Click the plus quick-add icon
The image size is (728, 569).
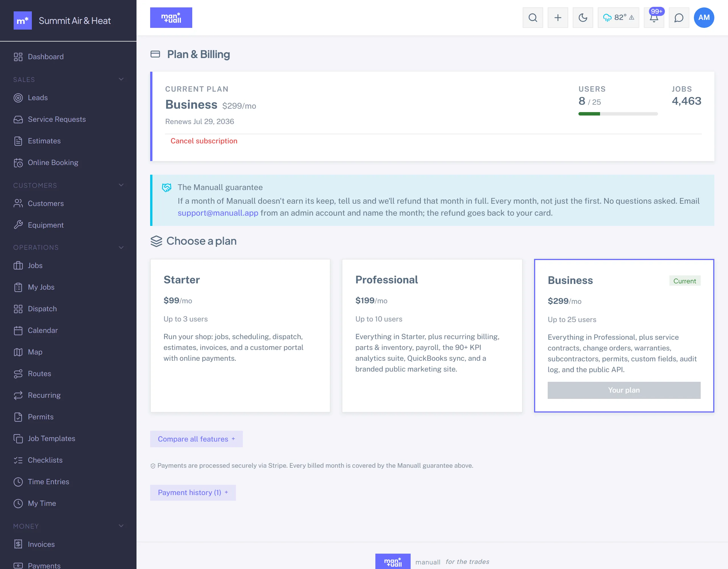pos(558,18)
